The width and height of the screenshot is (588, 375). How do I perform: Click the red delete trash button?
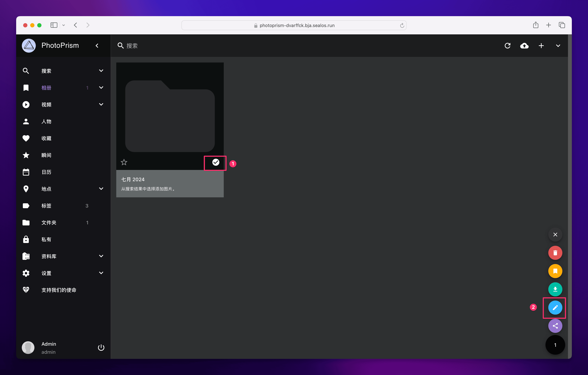click(555, 253)
